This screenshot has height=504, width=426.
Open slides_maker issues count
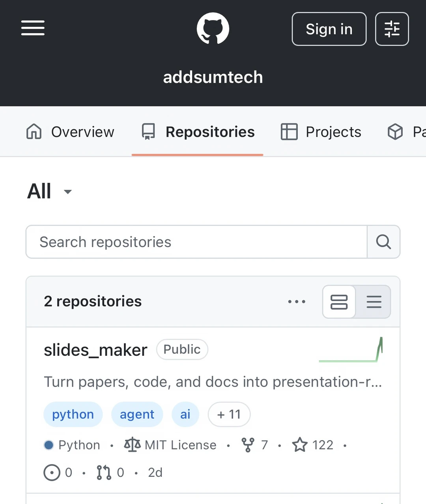58,472
